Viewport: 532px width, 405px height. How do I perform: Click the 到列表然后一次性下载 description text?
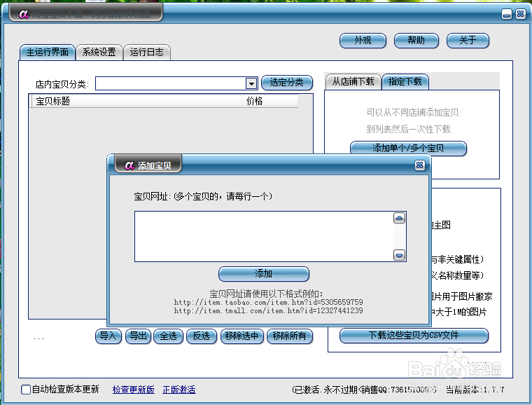click(x=408, y=129)
